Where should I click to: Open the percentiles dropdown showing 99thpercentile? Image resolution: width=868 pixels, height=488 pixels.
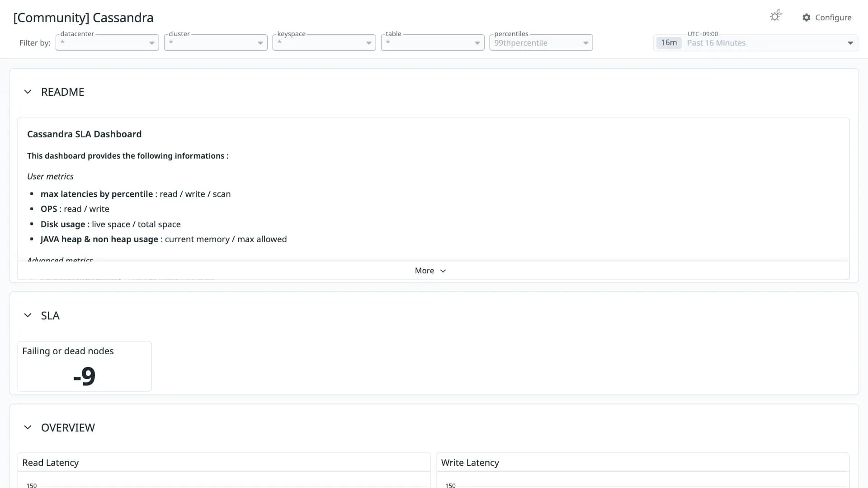[541, 43]
